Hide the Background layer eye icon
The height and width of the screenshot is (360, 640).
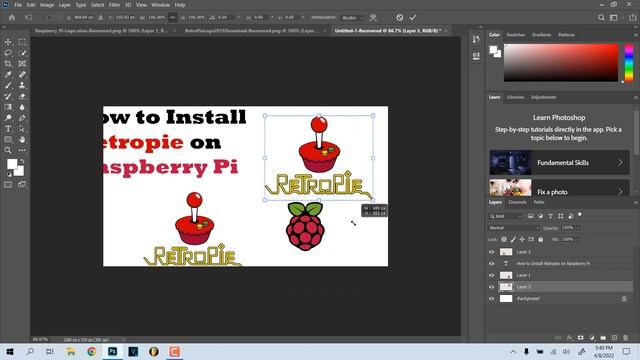tap(491, 299)
